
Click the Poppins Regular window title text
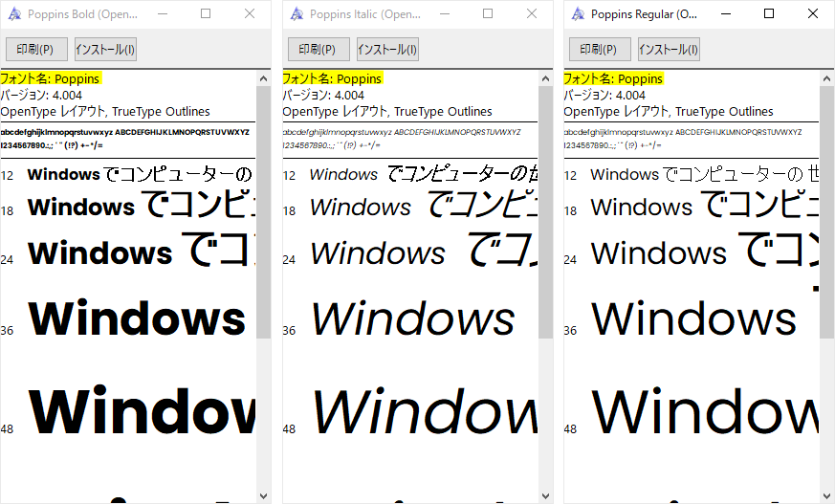644,14
